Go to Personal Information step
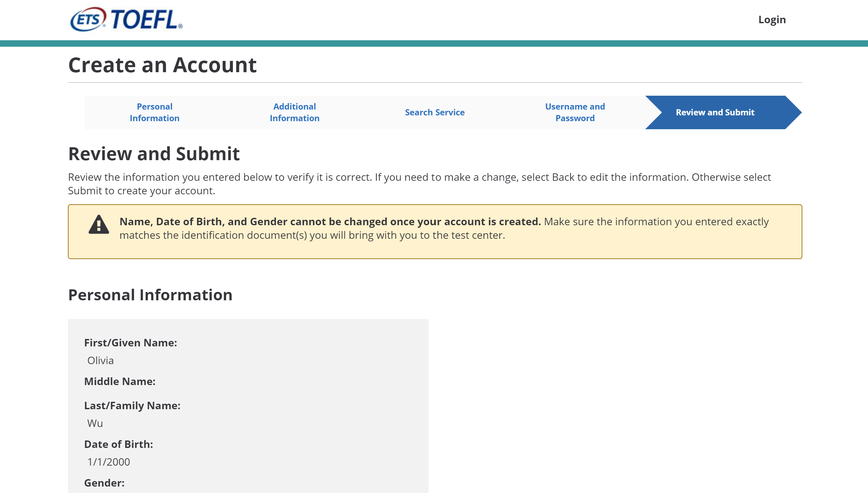Screen dimensions: 868x493 155,112
